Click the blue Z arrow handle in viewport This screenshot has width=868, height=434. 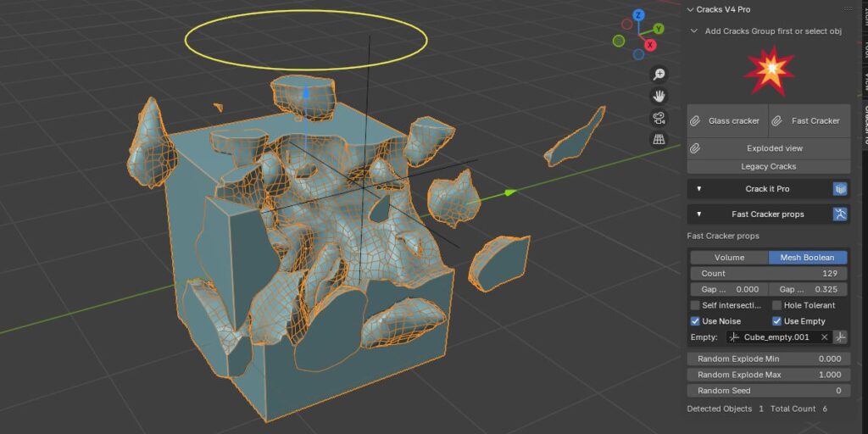(x=305, y=92)
